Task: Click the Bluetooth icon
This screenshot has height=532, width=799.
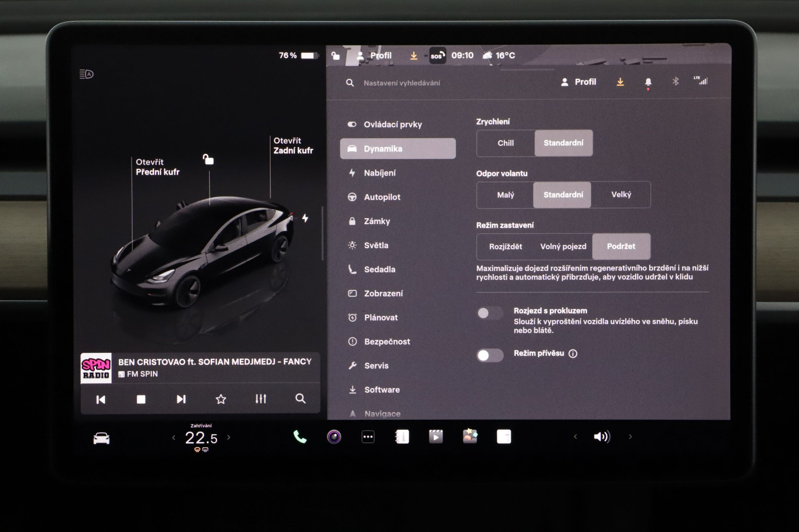Action: click(x=675, y=81)
